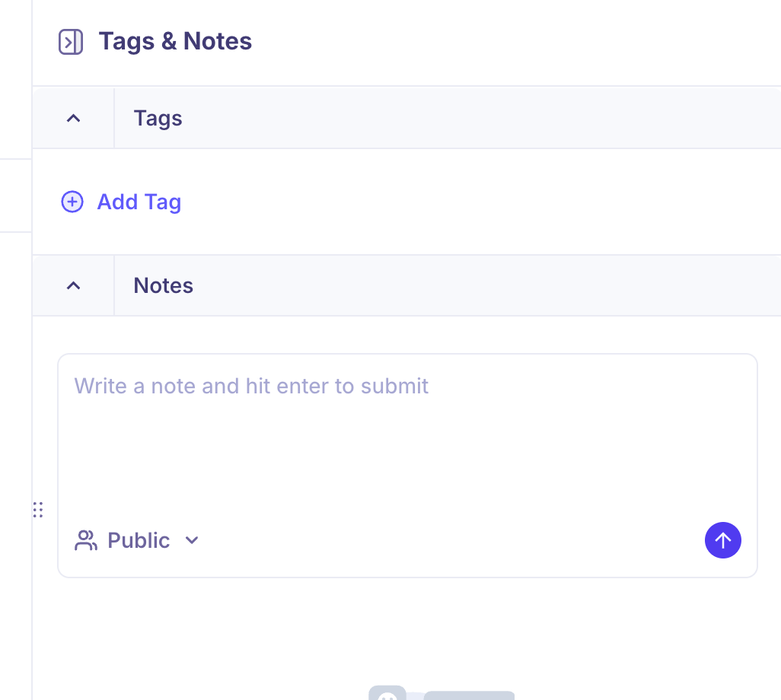This screenshot has height=700, width=781.
Task: Open the Public visibility dropdown
Action: point(138,540)
